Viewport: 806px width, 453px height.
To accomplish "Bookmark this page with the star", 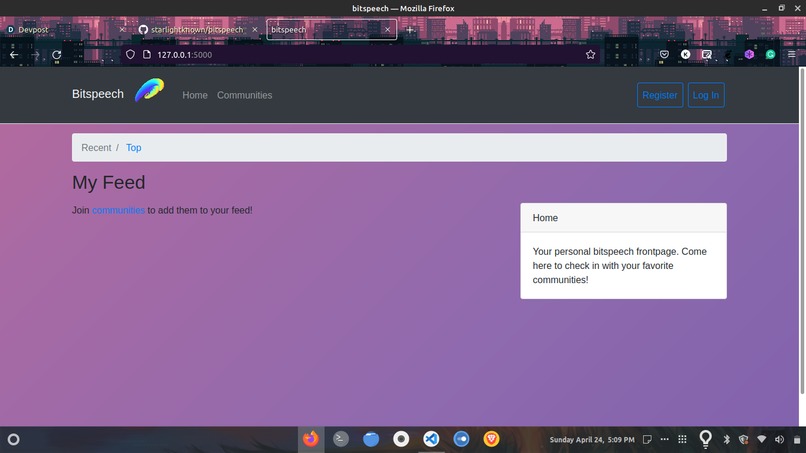I will [x=590, y=55].
